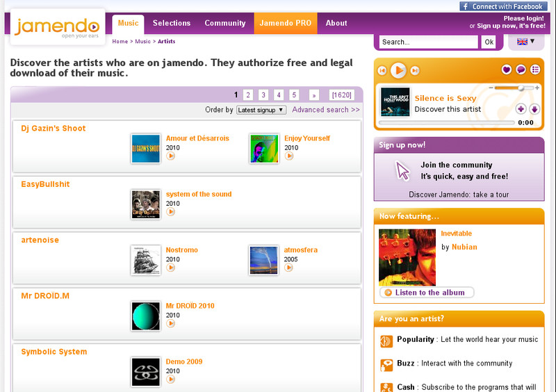Go to page 2 of artists
The height and width of the screenshot is (392, 556).
point(248,95)
